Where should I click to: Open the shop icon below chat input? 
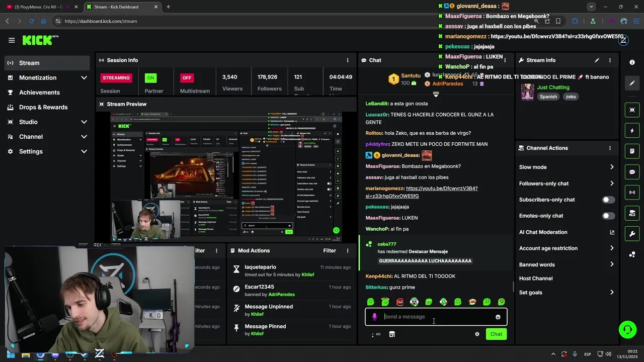tap(392, 334)
